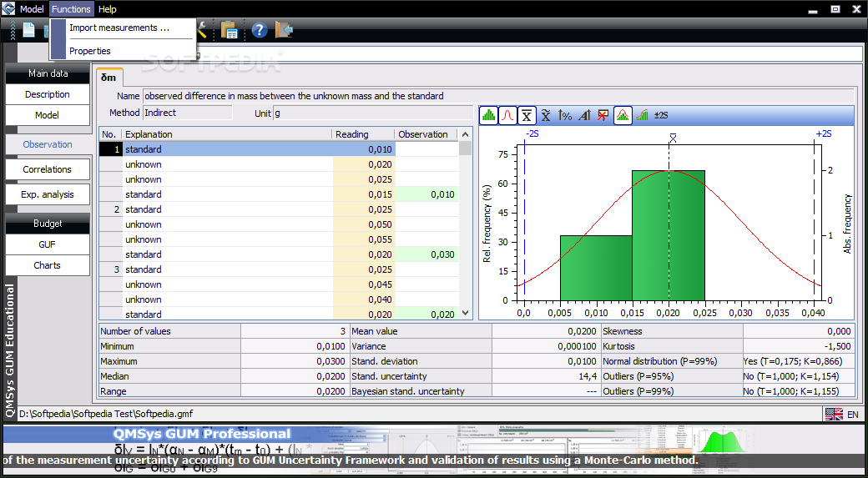The height and width of the screenshot is (478, 868).
Task: Open the Model section in sidebar
Action: tap(48, 115)
